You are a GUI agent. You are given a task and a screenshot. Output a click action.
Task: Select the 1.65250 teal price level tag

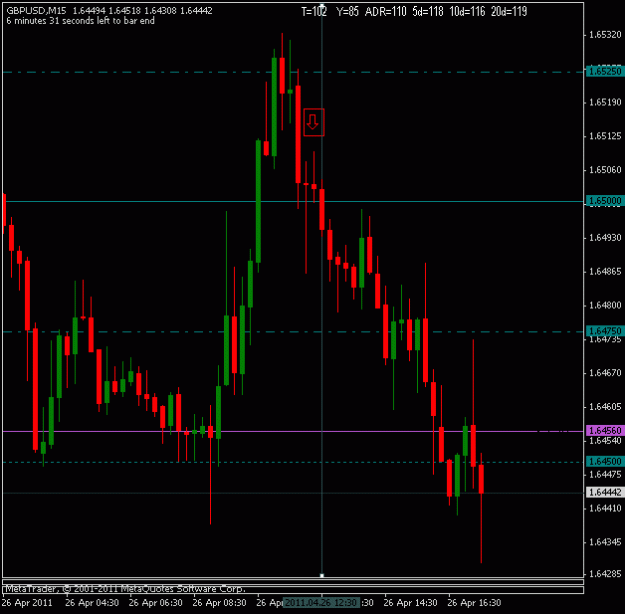pos(604,71)
